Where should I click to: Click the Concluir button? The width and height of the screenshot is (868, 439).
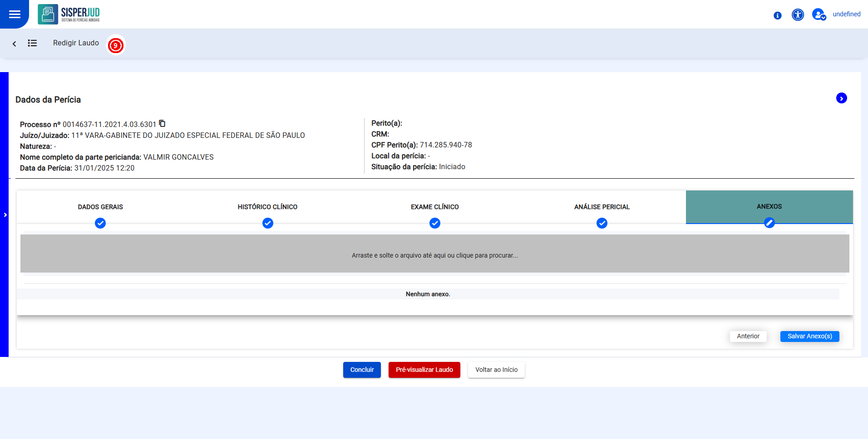pos(362,370)
